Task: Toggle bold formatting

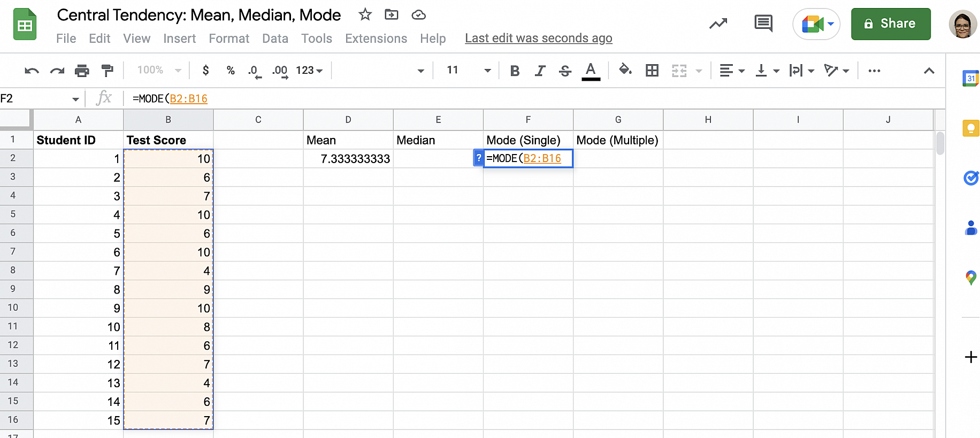Action: point(515,71)
